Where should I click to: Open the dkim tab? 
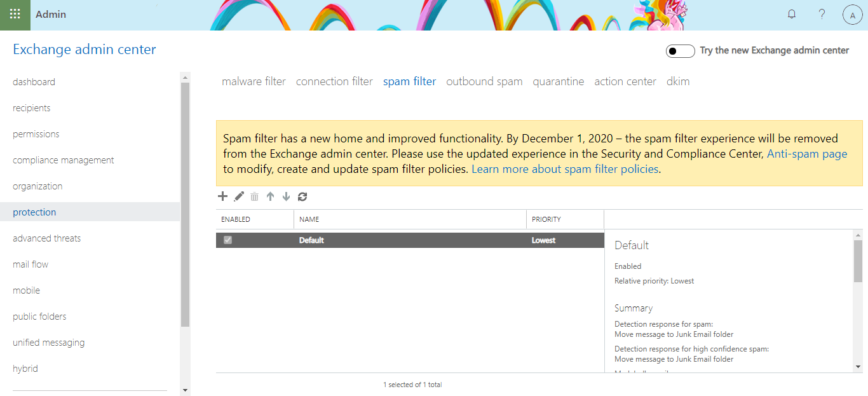coord(678,81)
